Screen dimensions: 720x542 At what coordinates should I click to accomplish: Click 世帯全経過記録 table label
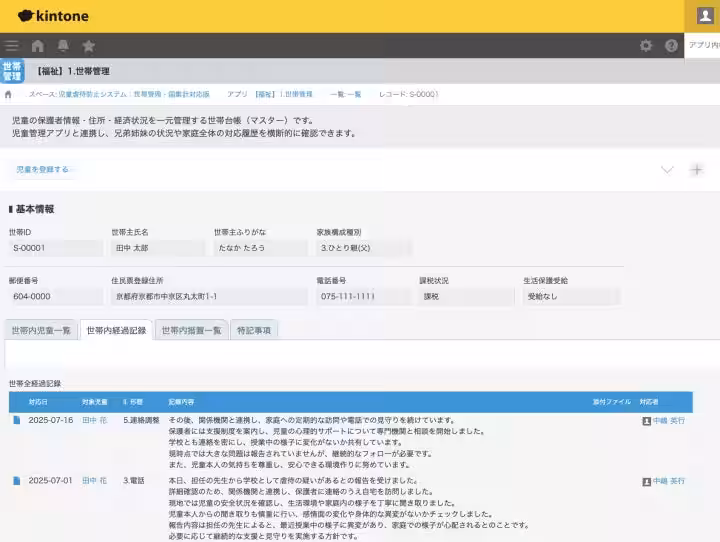pyautogui.click(x=35, y=384)
